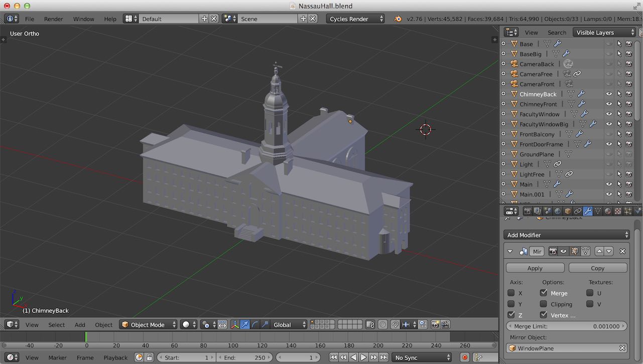Remove the Mirror modifier with X button
Viewport: 643px width, 364px height.
pos(622,251)
